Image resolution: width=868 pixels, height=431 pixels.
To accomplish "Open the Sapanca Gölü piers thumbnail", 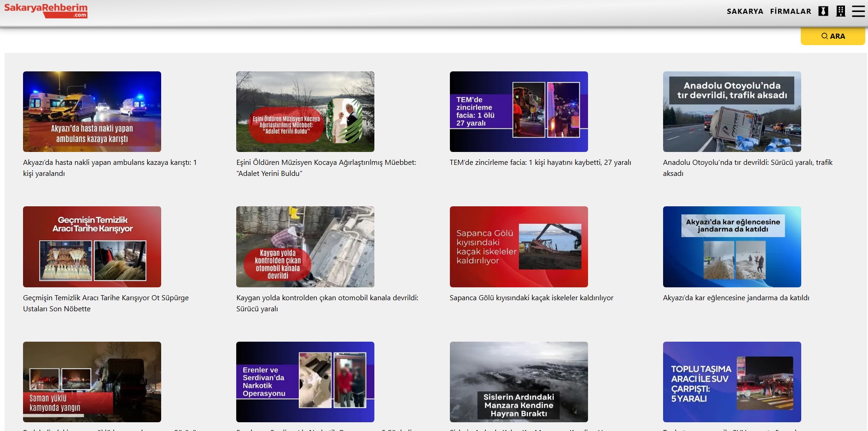I will (518, 246).
